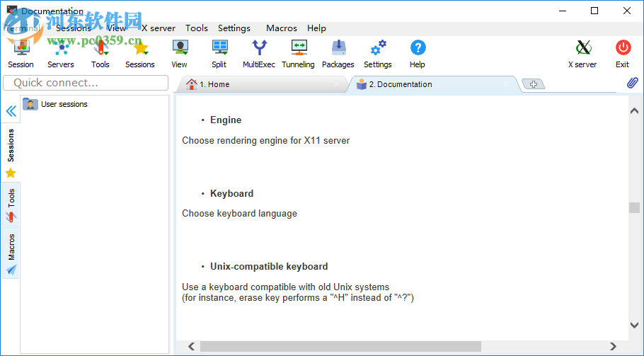The width and height of the screenshot is (644, 356).
Task: Switch to the 1. Home tab
Action: pyautogui.click(x=261, y=84)
